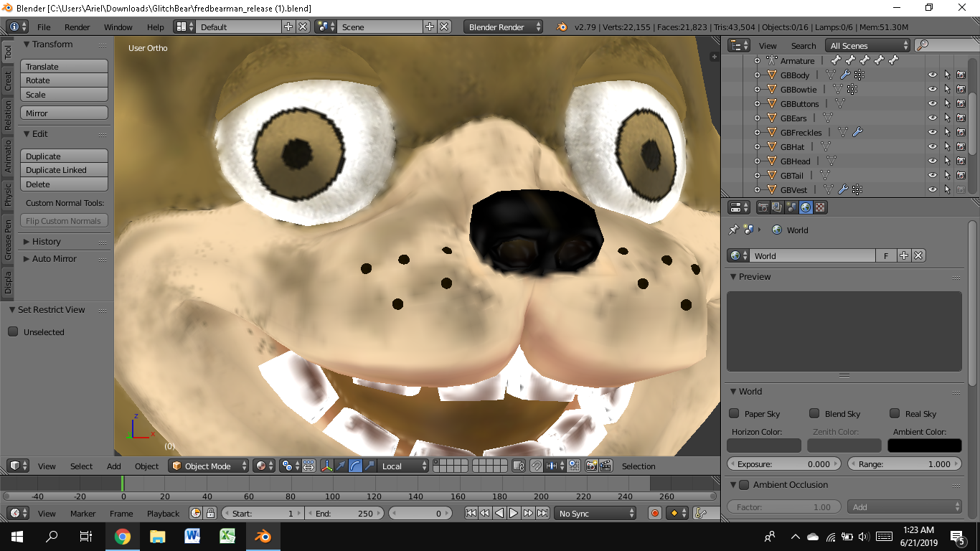Viewport: 980px width, 551px height.
Task: Select the scale manipulator icon
Action: pos(370,466)
